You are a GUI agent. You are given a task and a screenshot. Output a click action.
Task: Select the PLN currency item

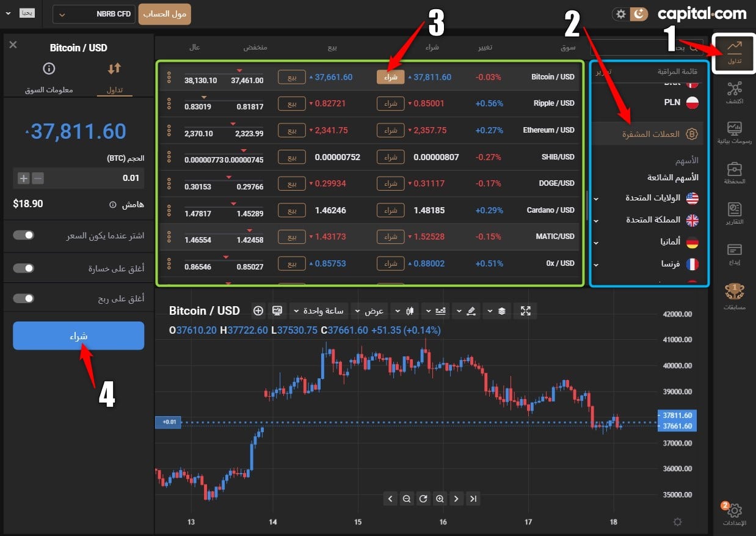point(680,102)
